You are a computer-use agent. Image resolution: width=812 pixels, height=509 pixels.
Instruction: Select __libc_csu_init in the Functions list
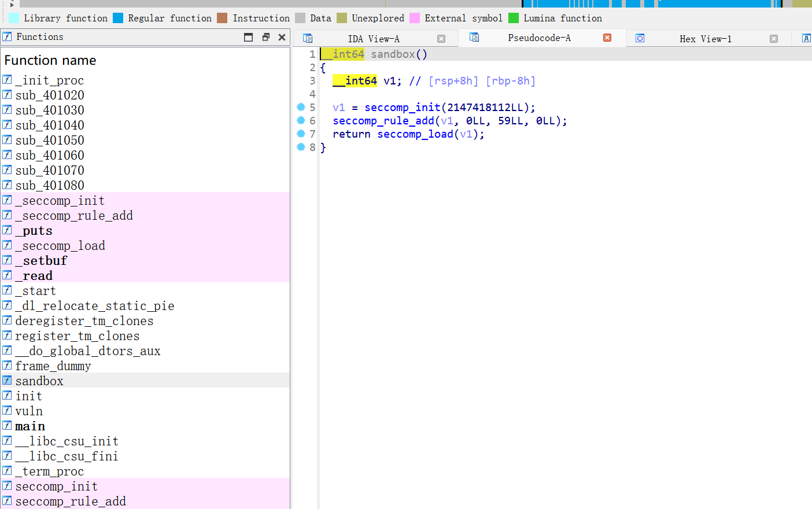145,441
